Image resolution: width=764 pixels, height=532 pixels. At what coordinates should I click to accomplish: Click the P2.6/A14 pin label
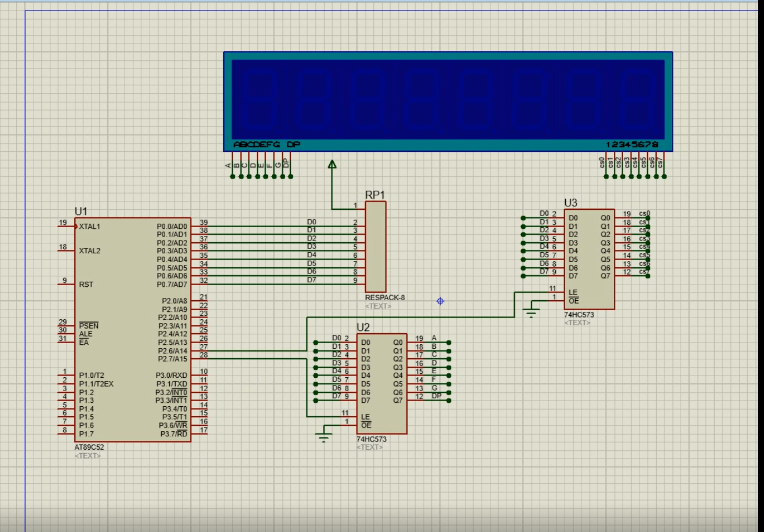point(173,351)
